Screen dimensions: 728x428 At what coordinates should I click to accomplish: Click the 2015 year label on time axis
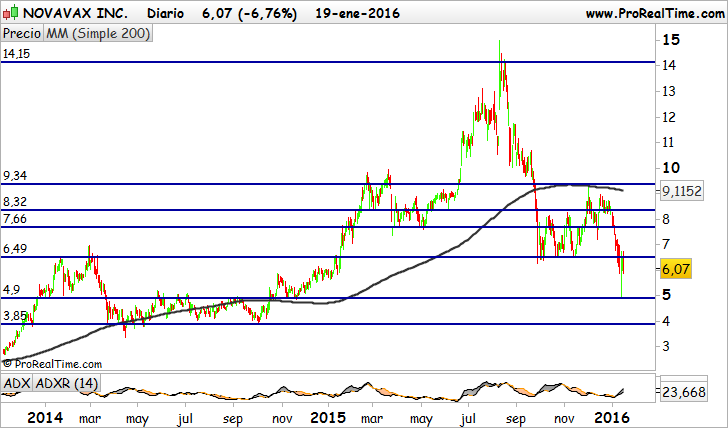tap(328, 418)
